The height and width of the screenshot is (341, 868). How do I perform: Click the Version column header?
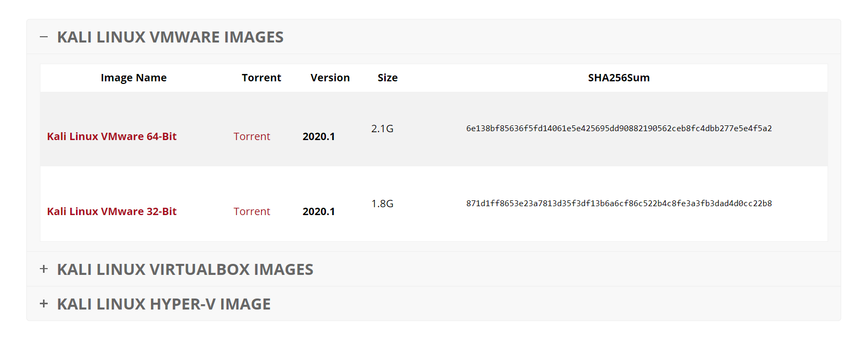tap(330, 78)
